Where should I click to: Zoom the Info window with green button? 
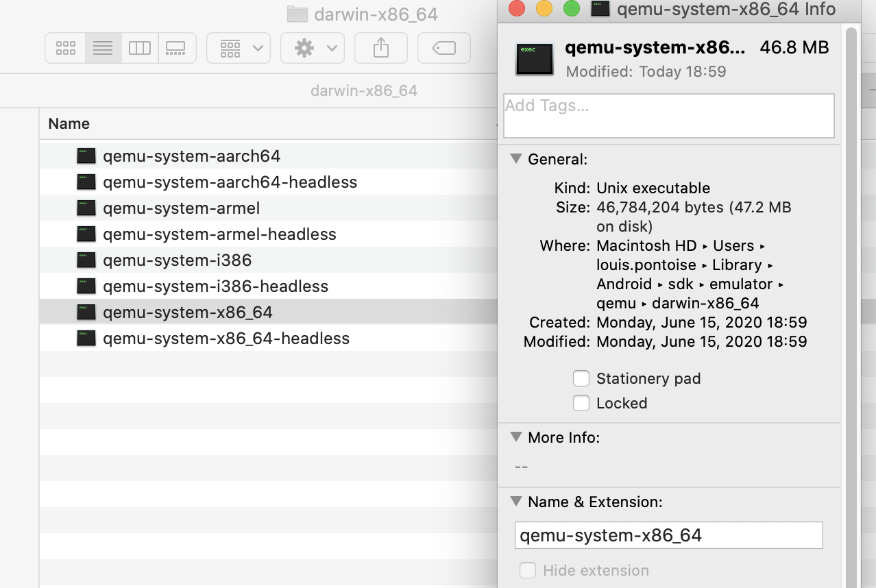coord(571,9)
